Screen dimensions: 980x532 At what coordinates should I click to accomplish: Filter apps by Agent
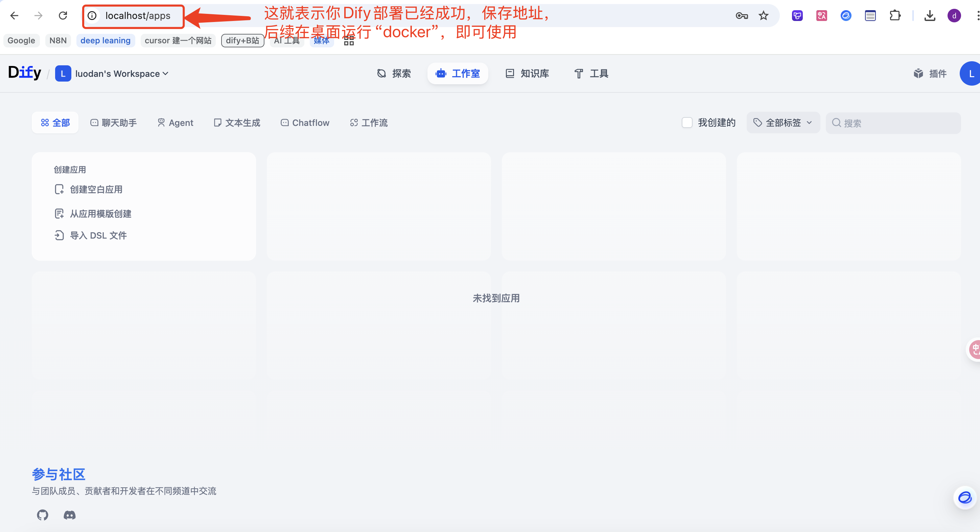(x=176, y=123)
